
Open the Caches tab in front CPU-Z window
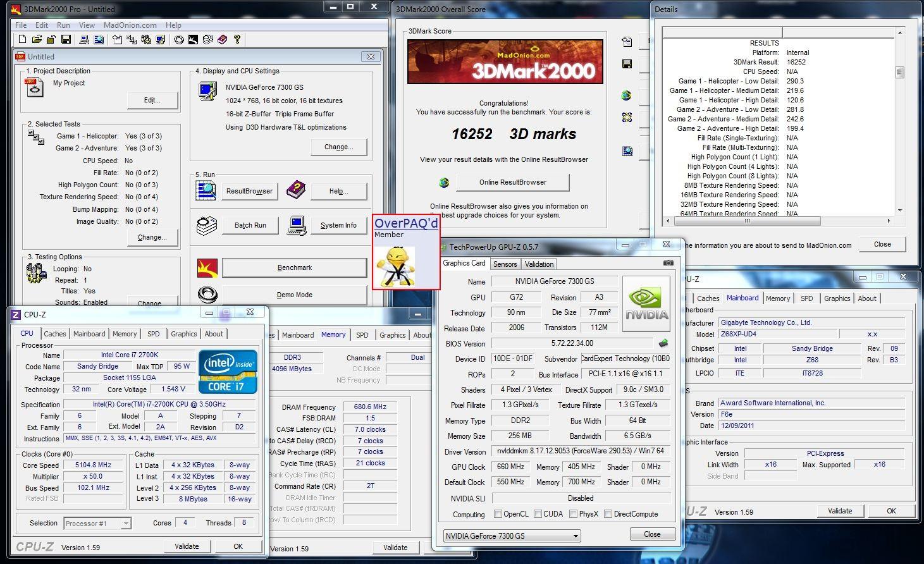coord(55,334)
